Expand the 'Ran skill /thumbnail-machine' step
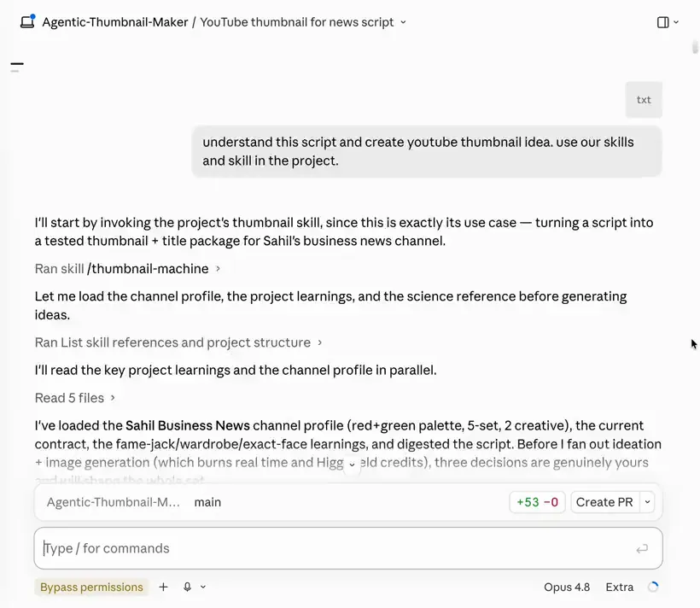Viewport: 700px width, 608px height. (x=127, y=268)
